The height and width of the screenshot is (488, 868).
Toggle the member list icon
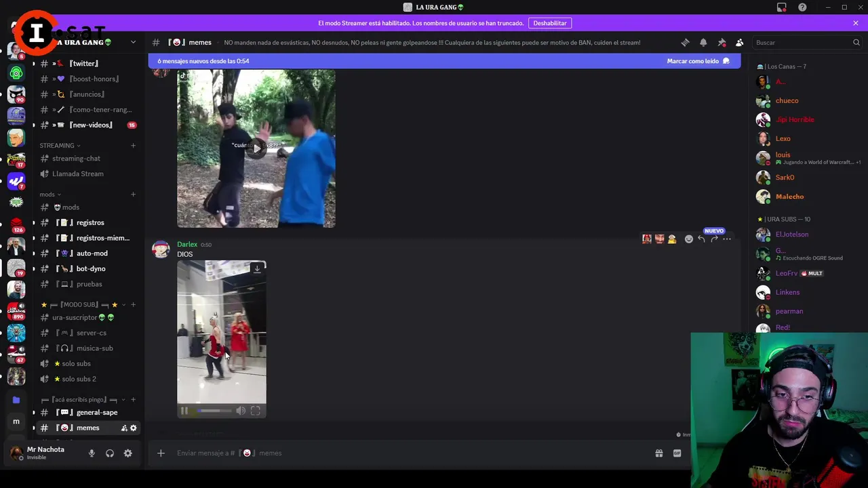pyautogui.click(x=740, y=42)
